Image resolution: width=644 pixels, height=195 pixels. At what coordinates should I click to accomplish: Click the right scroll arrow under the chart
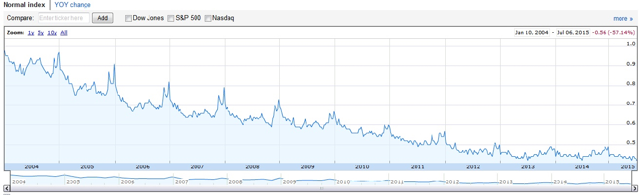pos(635,188)
